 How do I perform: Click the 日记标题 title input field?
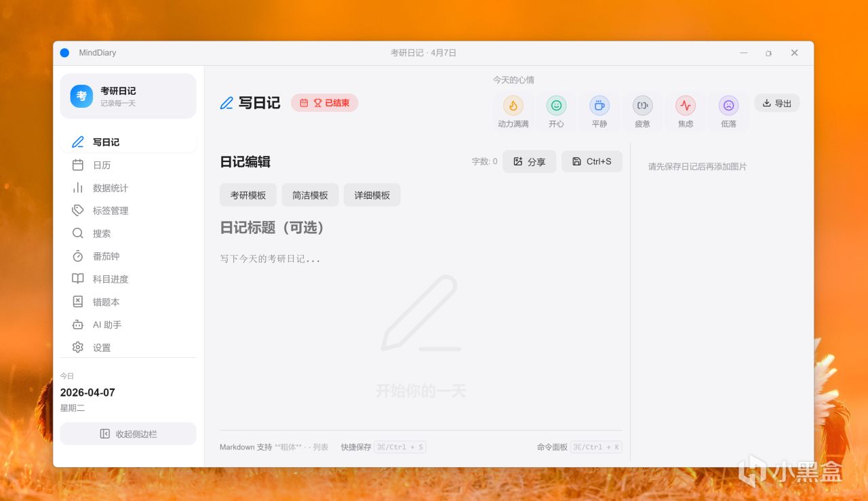420,228
